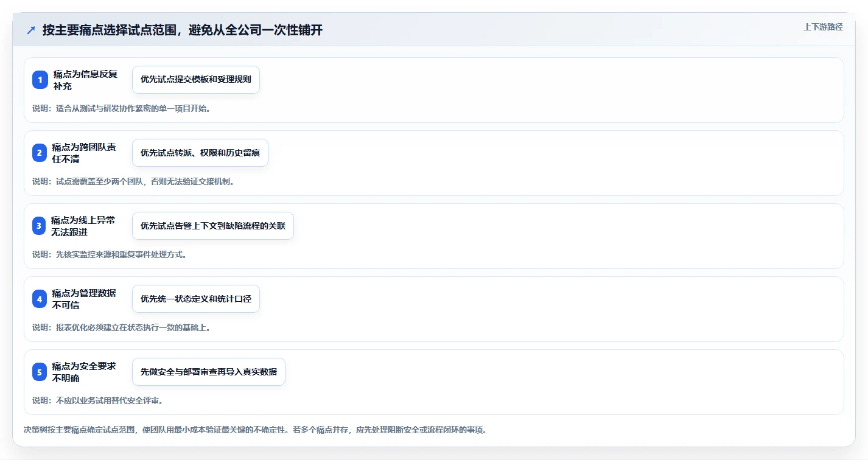The height and width of the screenshot is (460, 868).
Task: Click the text 痛点为信息反复补充
Action: (85, 80)
